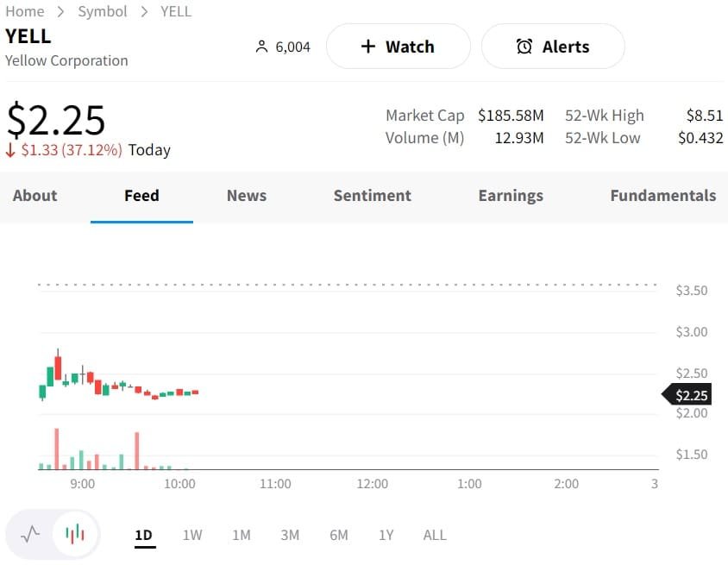Screen dimensions: 728x565
Task: Click the watchers count person icon
Action: (x=262, y=47)
